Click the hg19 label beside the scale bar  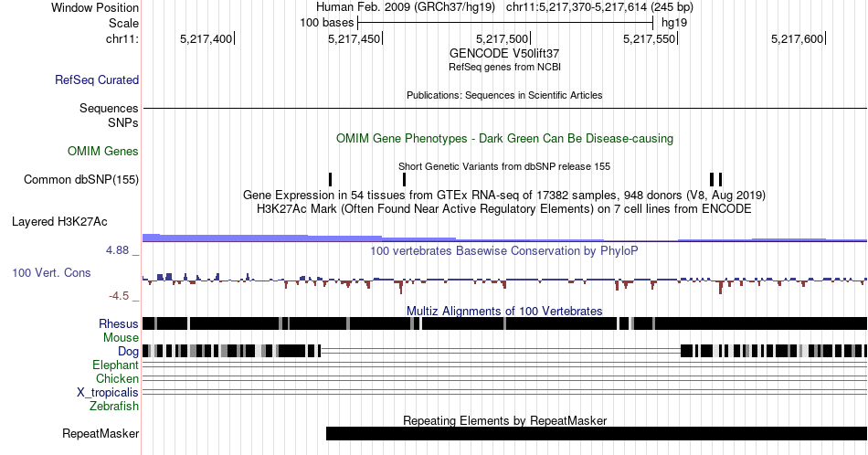tap(674, 23)
